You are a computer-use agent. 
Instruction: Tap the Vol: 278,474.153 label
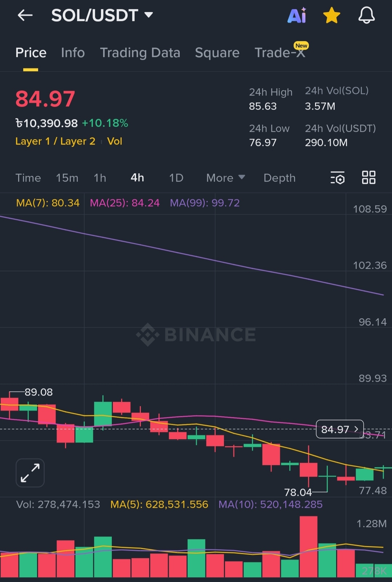point(58,505)
